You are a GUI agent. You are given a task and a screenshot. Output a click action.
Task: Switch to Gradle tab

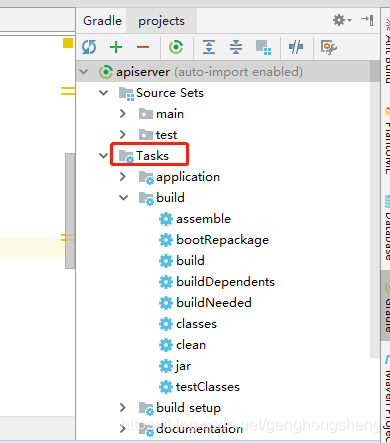coord(102,21)
